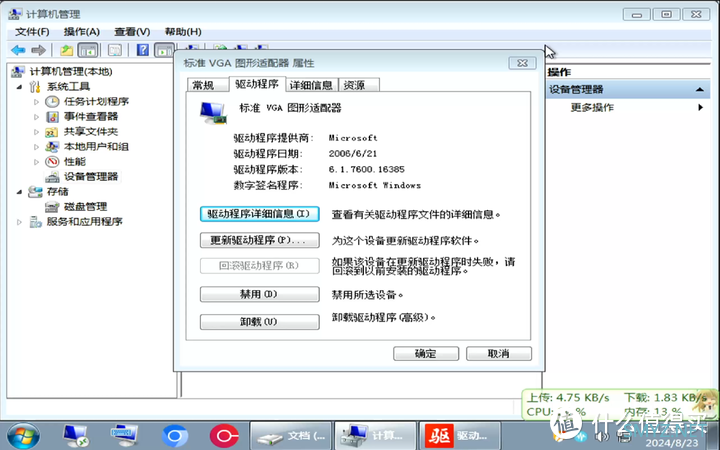Viewport: 720px width, 450px height.
Task: Click the 卸载(U) button
Action: tap(259, 321)
